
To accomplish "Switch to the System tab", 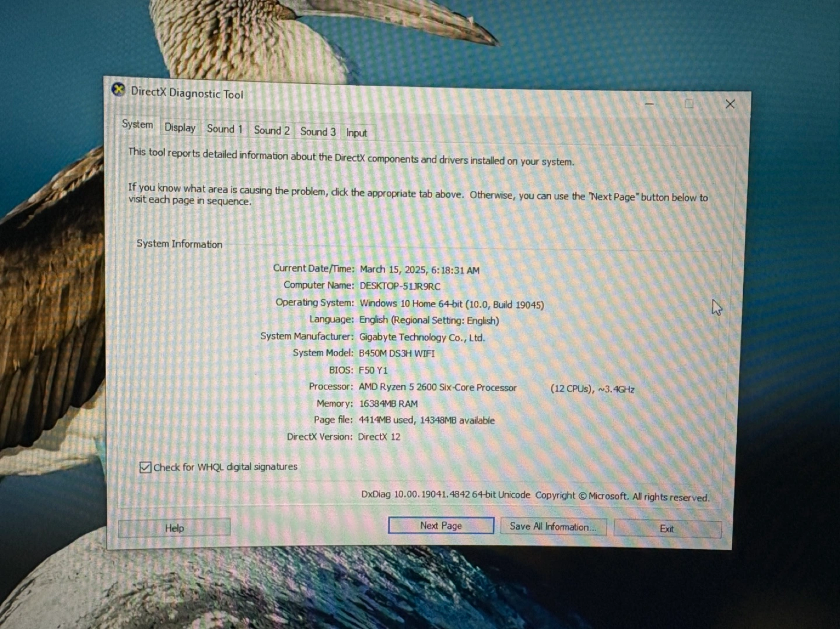I will click(x=137, y=125).
